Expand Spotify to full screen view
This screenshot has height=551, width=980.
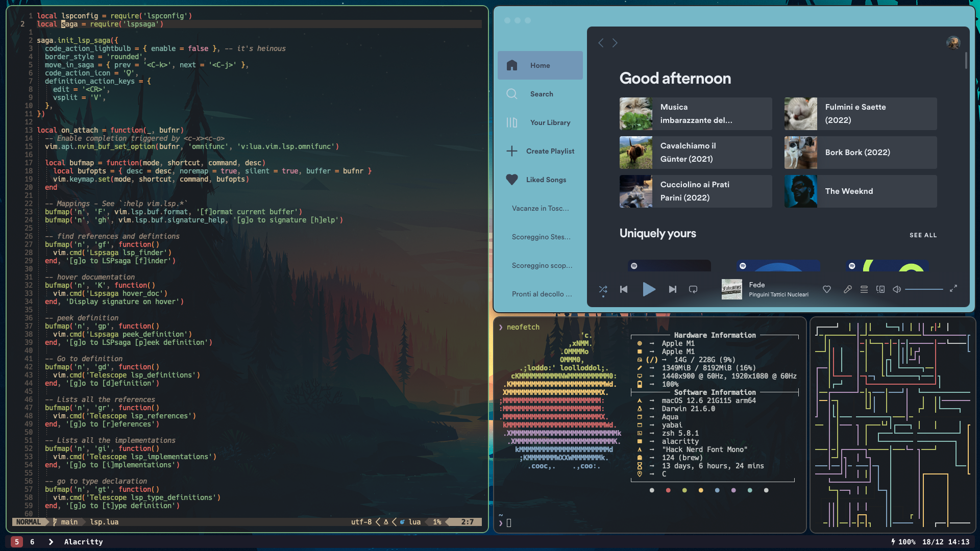pyautogui.click(x=953, y=289)
